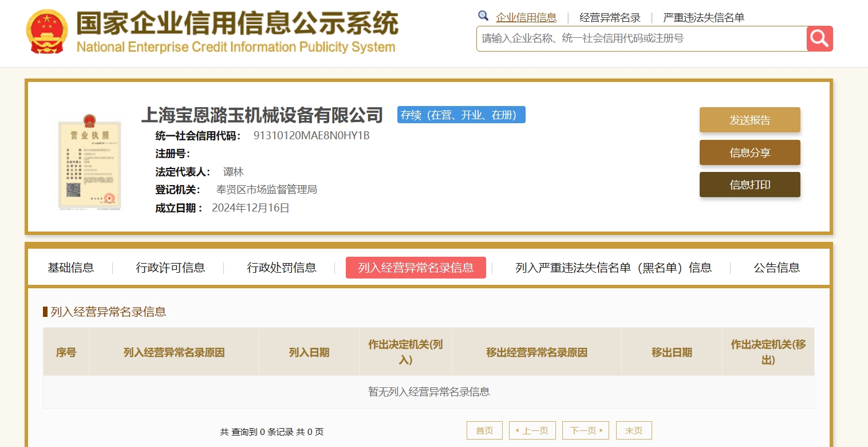Click the 作出决定机关(列入) column header

405,352
